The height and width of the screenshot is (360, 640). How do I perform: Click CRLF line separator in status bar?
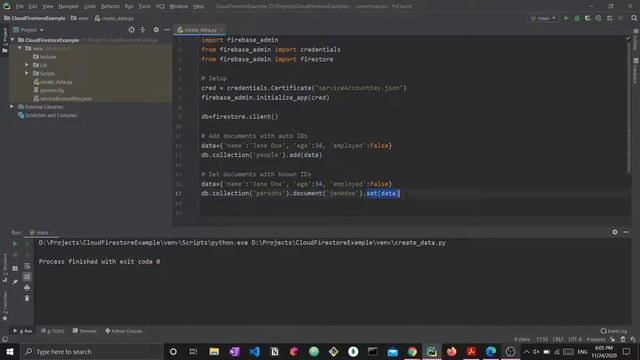coord(558,339)
